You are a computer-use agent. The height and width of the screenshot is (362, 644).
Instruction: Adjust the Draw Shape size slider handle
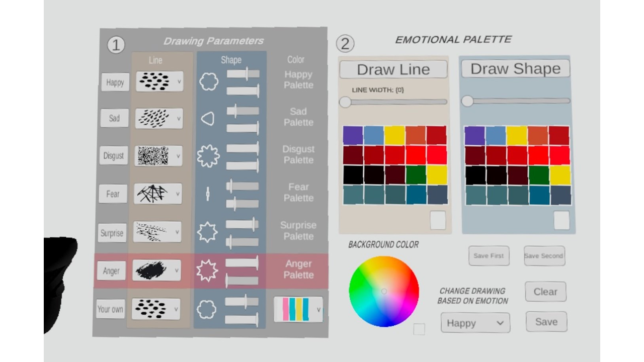467,101
